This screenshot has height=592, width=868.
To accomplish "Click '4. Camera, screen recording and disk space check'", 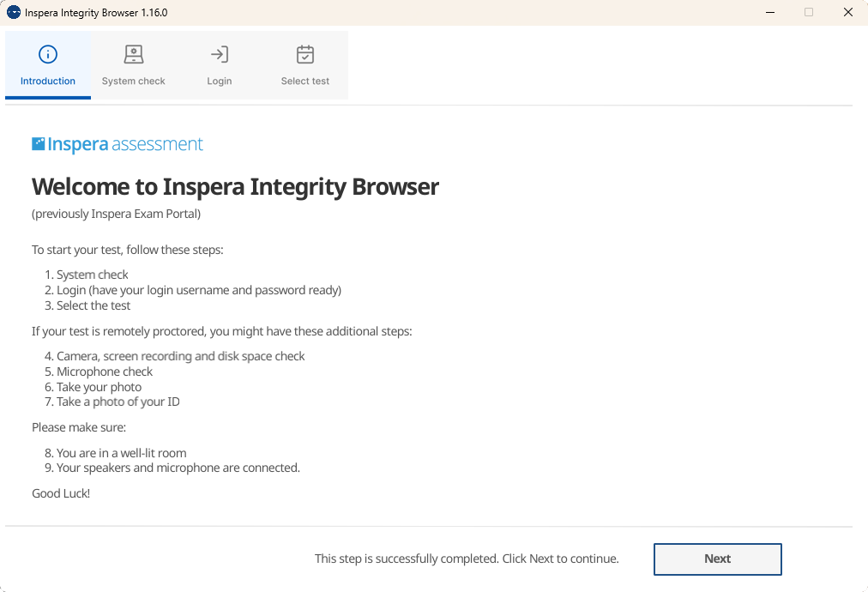I will 174,356.
